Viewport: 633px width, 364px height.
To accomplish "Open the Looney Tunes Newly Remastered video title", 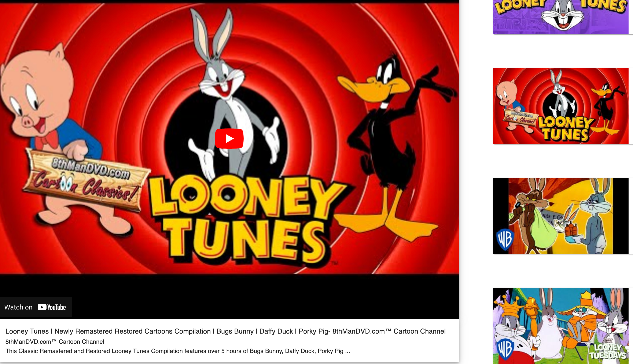I will [225, 331].
